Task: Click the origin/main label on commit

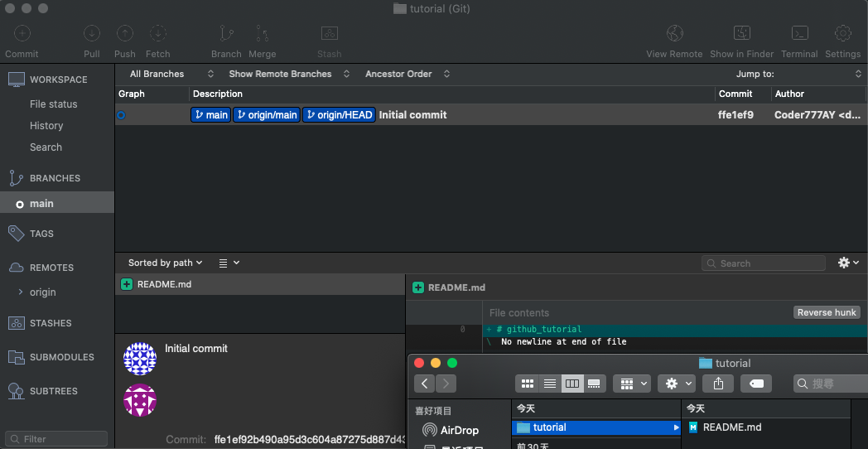Action: click(266, 115)
